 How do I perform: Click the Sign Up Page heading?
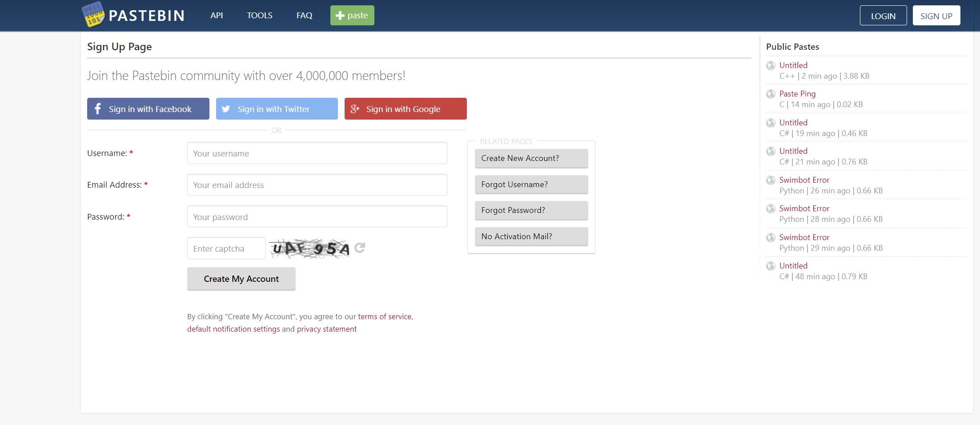pyautogui.click(x=119, y=47)
